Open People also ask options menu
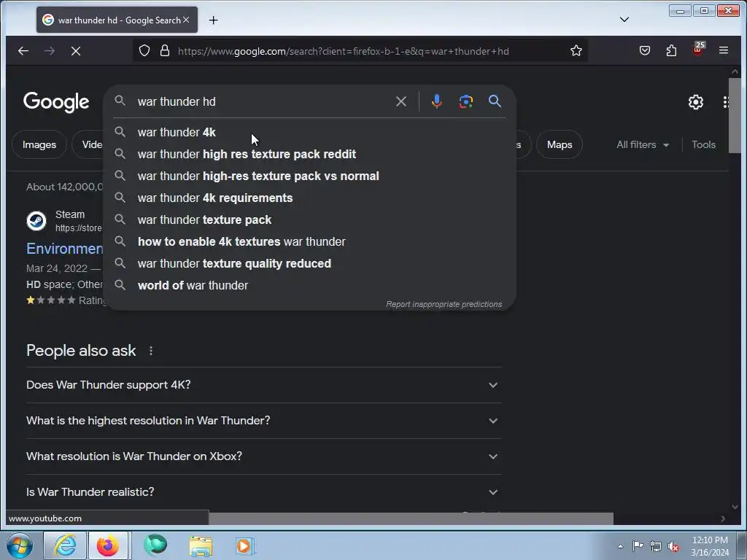Viewport: 747px width, 560px height. coord(150,351)
